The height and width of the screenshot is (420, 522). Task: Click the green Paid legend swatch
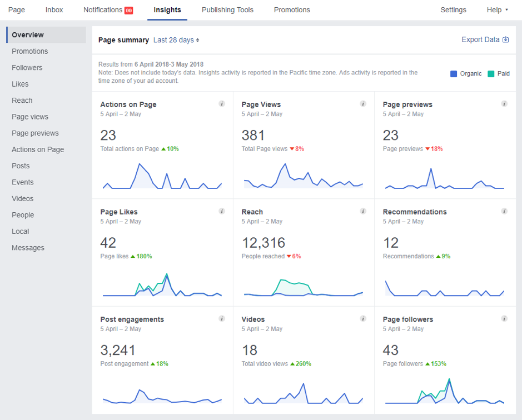point(491,73)
